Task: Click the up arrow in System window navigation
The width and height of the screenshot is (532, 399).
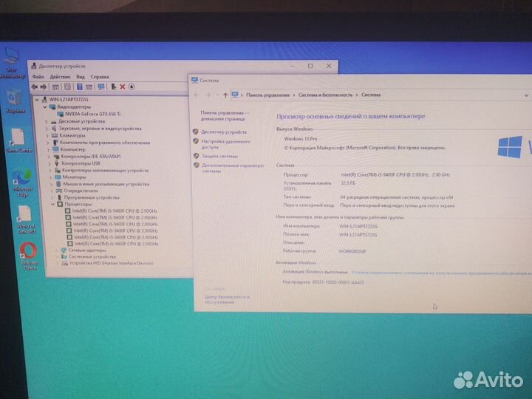Action: tap(225, 95)
